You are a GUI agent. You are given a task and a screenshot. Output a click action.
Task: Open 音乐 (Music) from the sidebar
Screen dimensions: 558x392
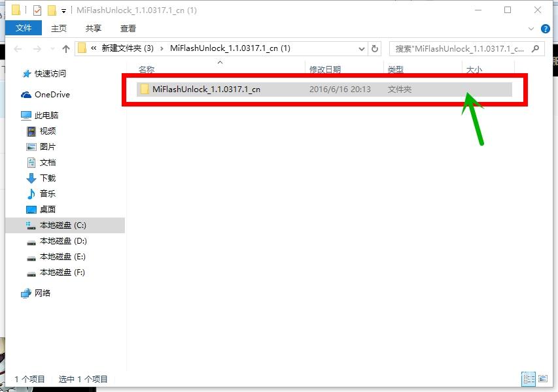pyautogui.click(x=48, y=194)
